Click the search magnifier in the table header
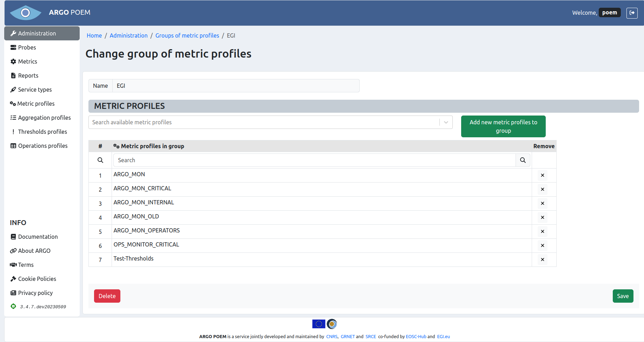The width and height of the screenshot is (644, 342). tap(100, 160)
